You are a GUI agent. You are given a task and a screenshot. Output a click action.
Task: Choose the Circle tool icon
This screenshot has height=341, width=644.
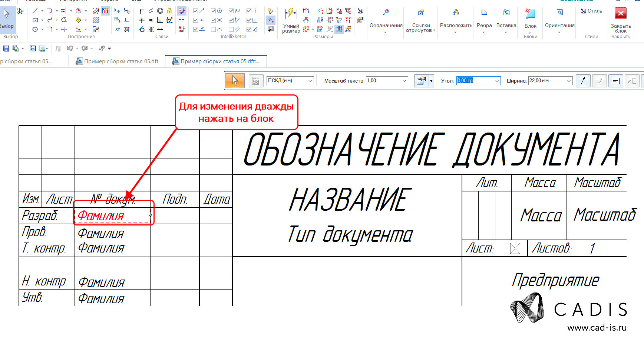coord(35,29)
